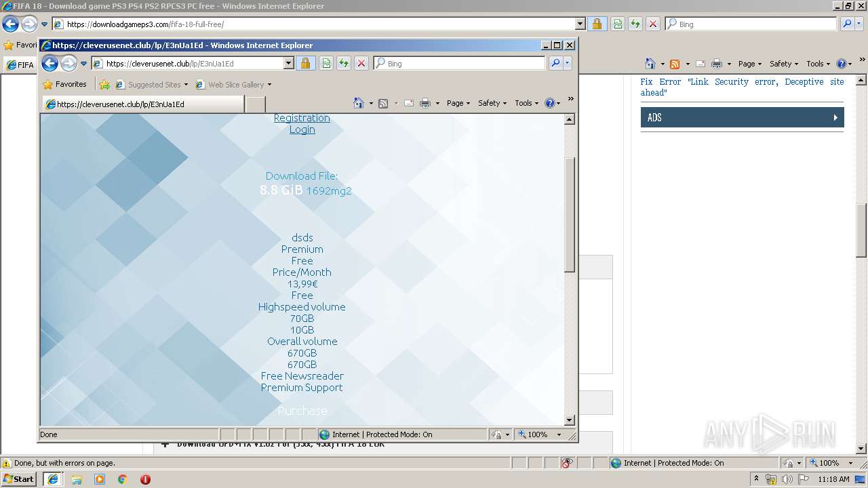Click the Purchase button text
This screenshot has width=868, height=488.
[x=302, y=411]
